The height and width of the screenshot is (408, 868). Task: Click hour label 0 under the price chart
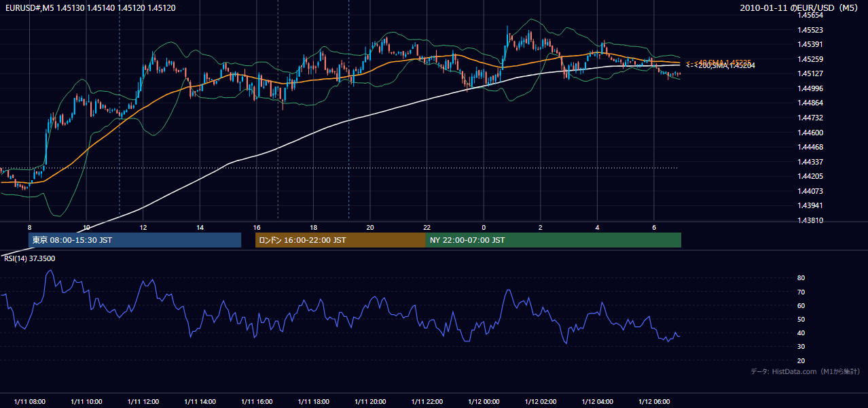click(x=484, y=227)
